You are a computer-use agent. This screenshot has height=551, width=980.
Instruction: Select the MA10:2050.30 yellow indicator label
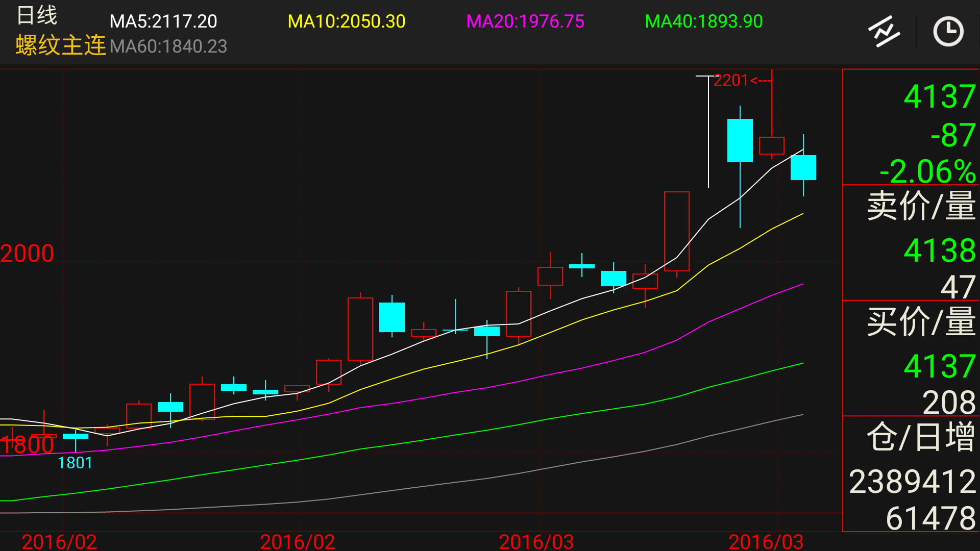coord(346,21)
